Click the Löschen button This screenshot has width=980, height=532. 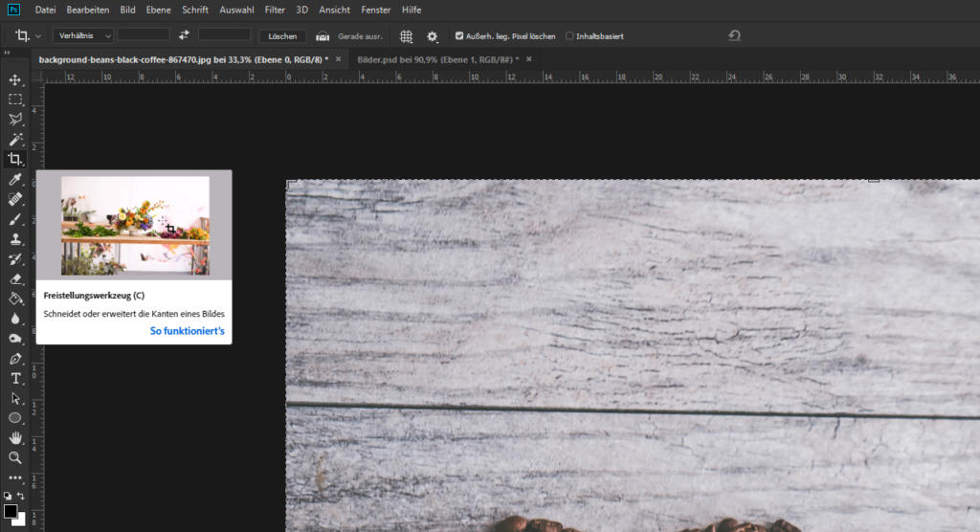point(282,36)
